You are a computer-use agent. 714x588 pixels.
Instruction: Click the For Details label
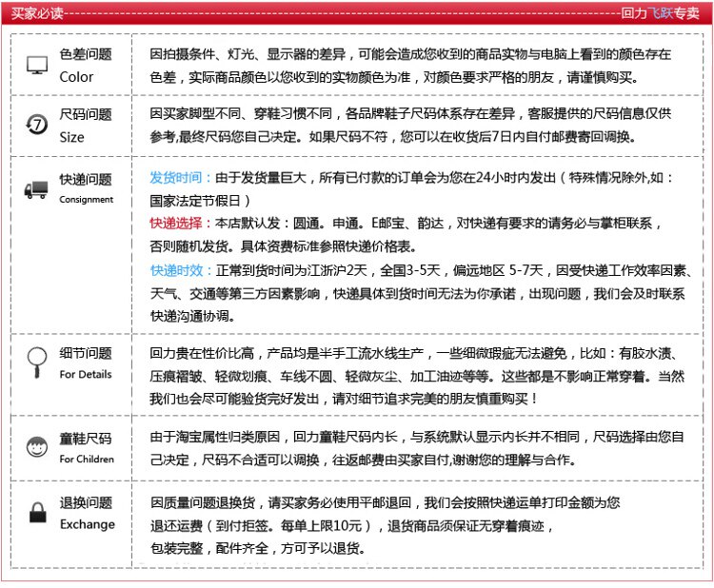(86, 374)
